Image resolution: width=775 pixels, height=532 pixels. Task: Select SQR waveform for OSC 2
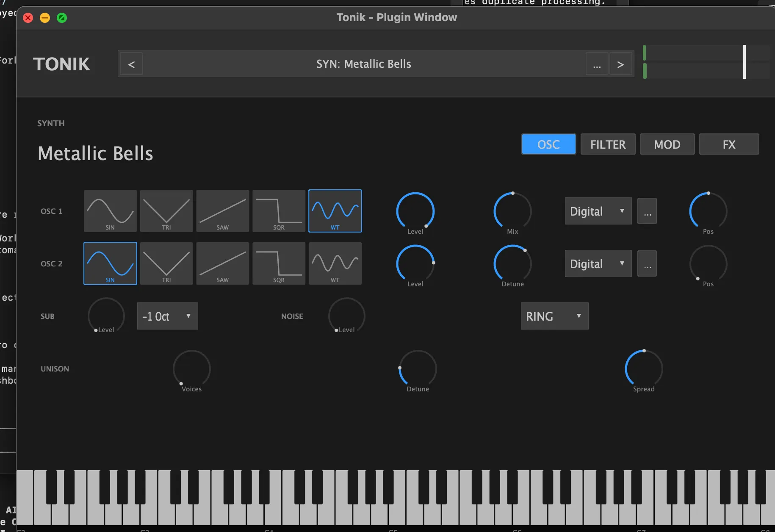click(279, 263)
